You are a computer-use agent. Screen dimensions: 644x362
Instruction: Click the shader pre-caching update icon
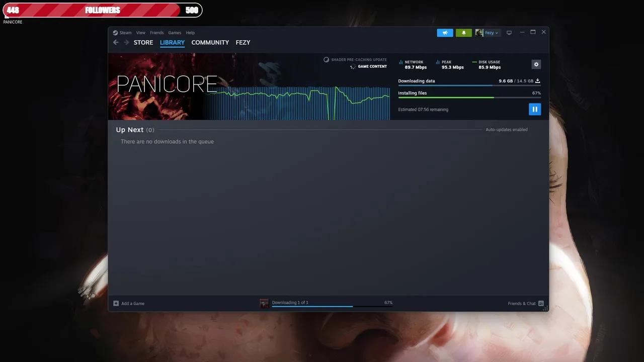[x=326, y=60]
